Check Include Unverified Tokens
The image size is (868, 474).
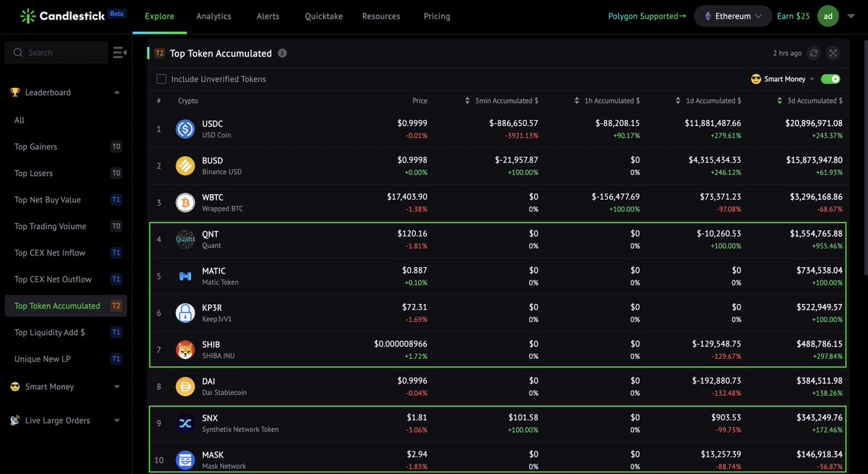162,79
